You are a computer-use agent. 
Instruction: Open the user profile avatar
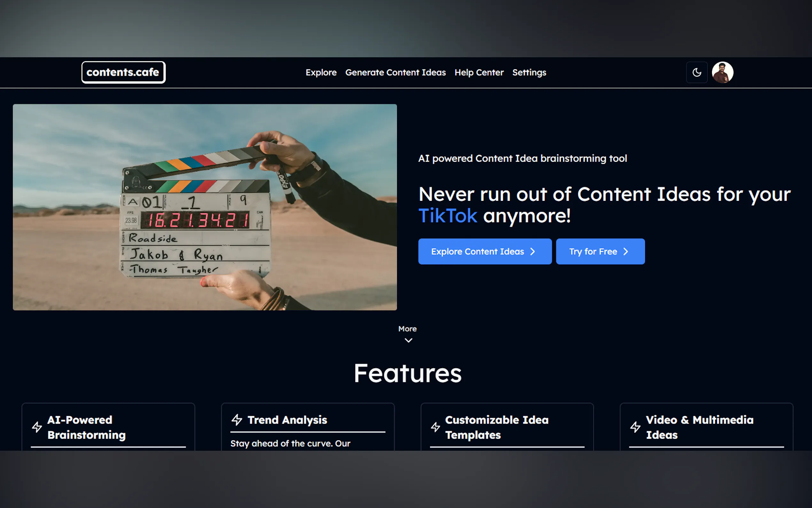point(722,72)
